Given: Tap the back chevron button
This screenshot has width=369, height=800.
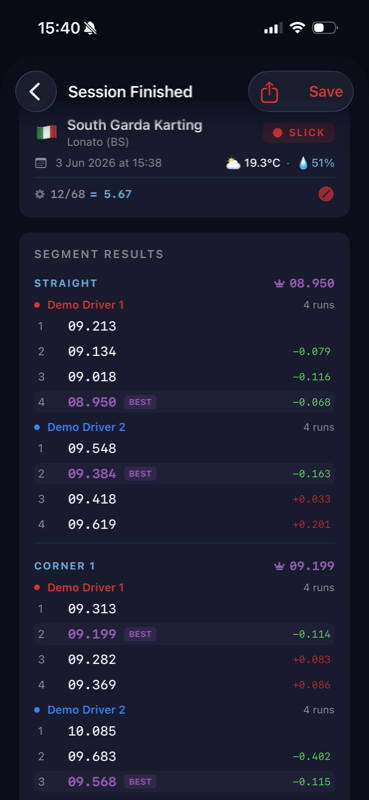Looking at the screenshot, I should point(36,92).
